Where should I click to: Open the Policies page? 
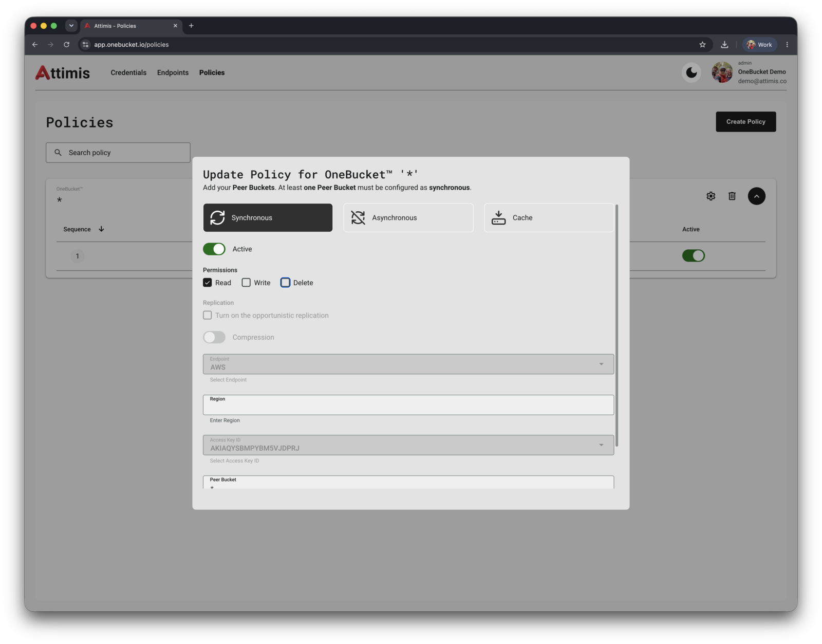point(212,72)
